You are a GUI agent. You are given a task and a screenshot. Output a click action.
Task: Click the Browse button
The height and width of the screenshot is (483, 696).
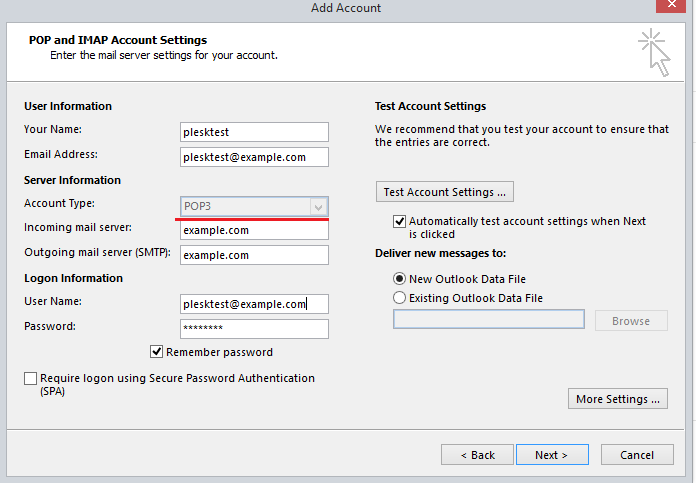[631, 321]
